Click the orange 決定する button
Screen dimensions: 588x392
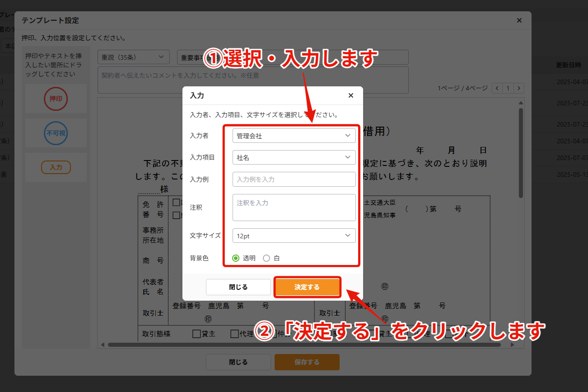pyautogui.click(x=307, y=287)
